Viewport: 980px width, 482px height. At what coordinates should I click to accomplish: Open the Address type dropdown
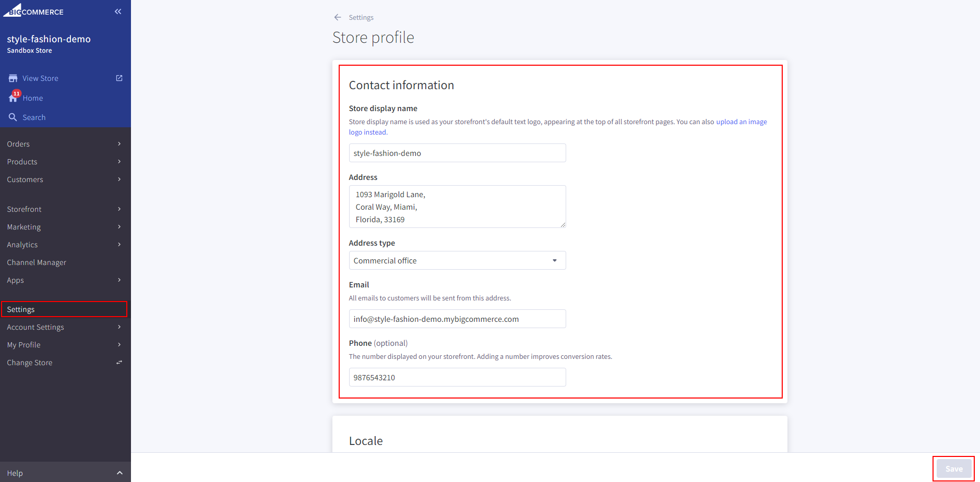[x=457, y=260]
